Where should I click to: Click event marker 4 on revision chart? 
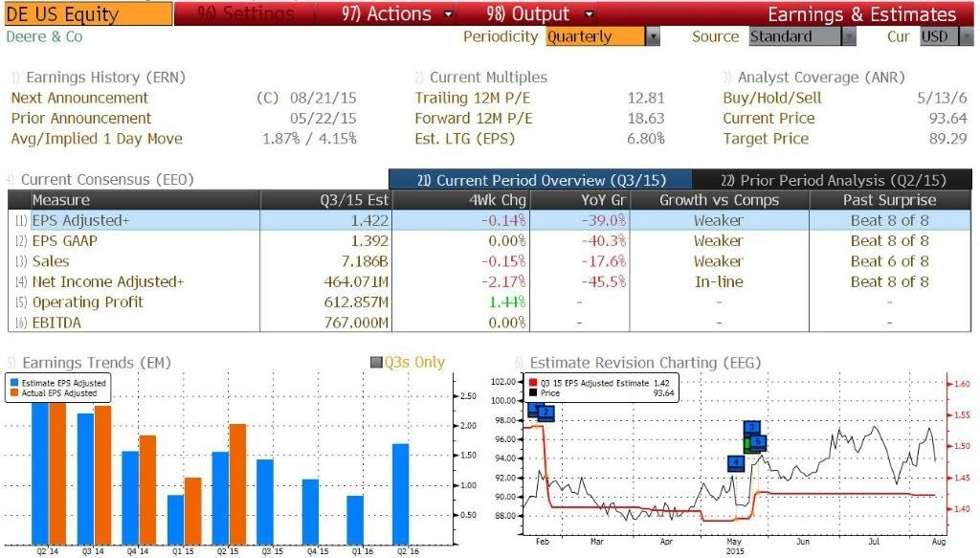click(x=736, y=463)
